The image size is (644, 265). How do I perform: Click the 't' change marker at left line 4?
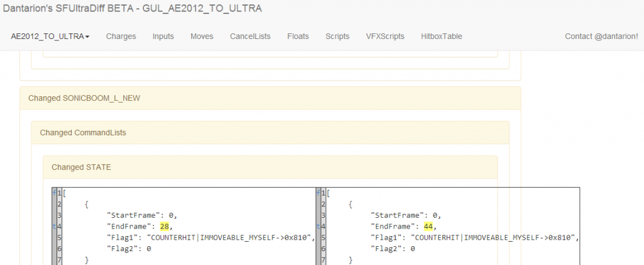[54, 227]
